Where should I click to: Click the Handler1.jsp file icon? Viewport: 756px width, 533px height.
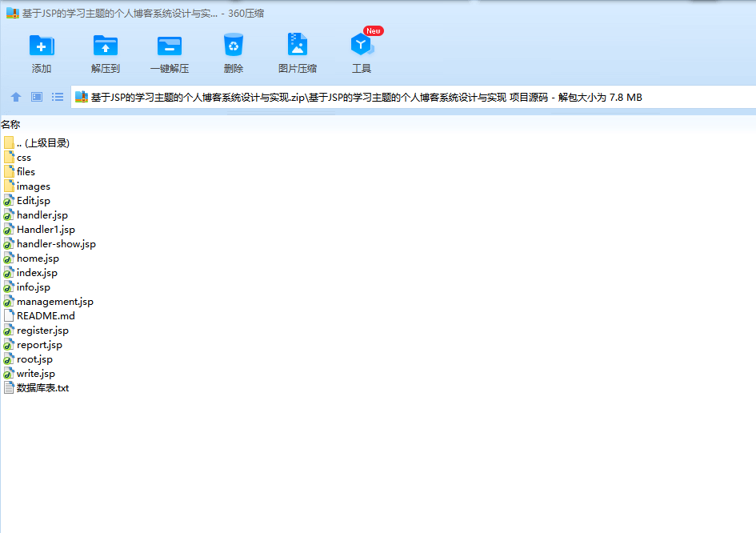click(x=9, y=230)
